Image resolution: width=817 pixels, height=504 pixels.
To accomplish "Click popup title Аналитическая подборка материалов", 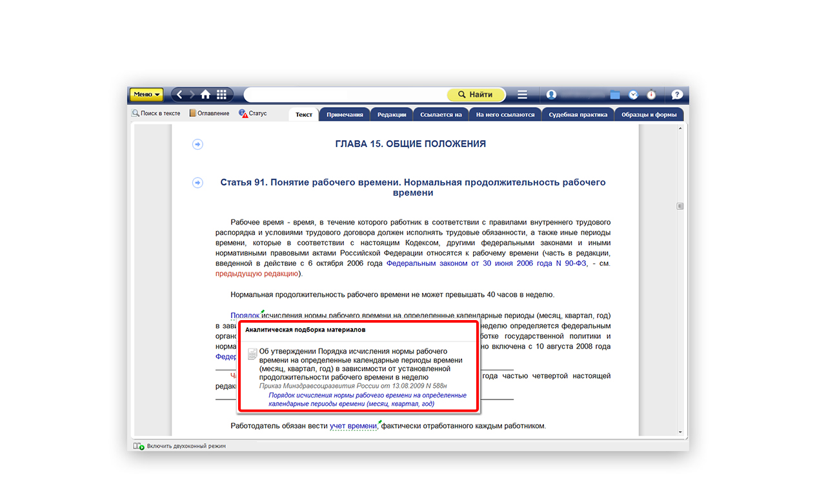I will pos(305,329).
